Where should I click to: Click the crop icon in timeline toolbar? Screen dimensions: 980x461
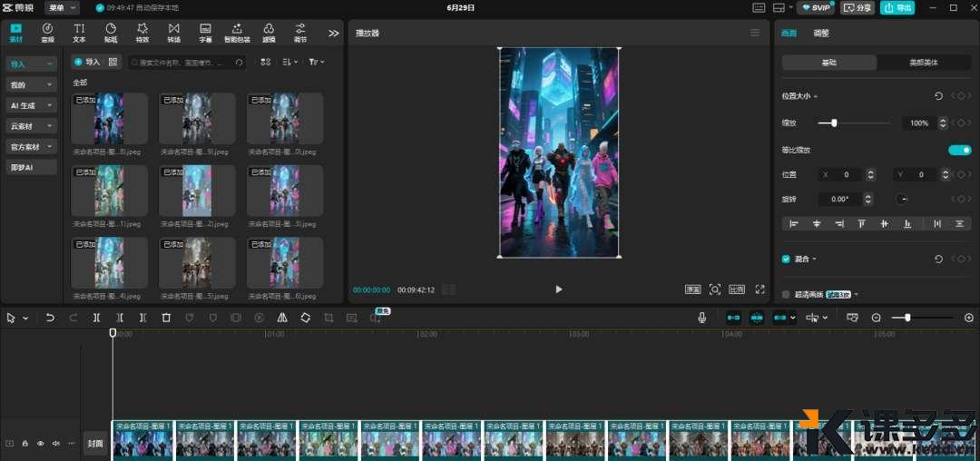pos(328,318)
